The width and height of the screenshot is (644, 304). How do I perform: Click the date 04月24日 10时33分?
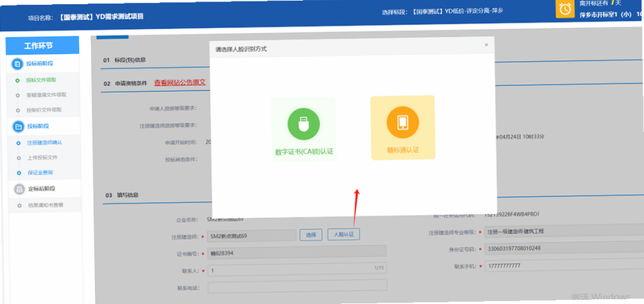point(519,137)
